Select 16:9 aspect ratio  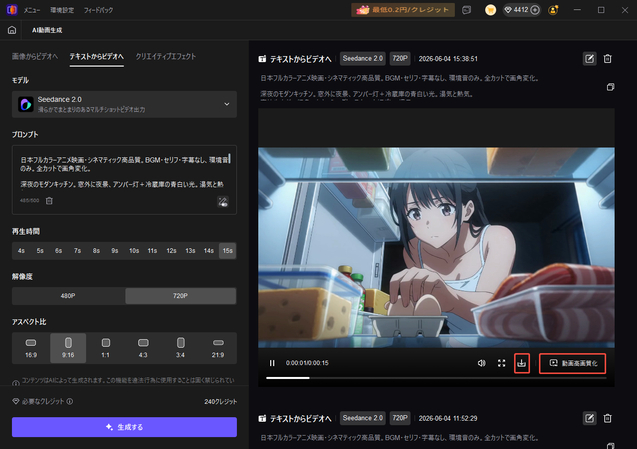[31, 348]
